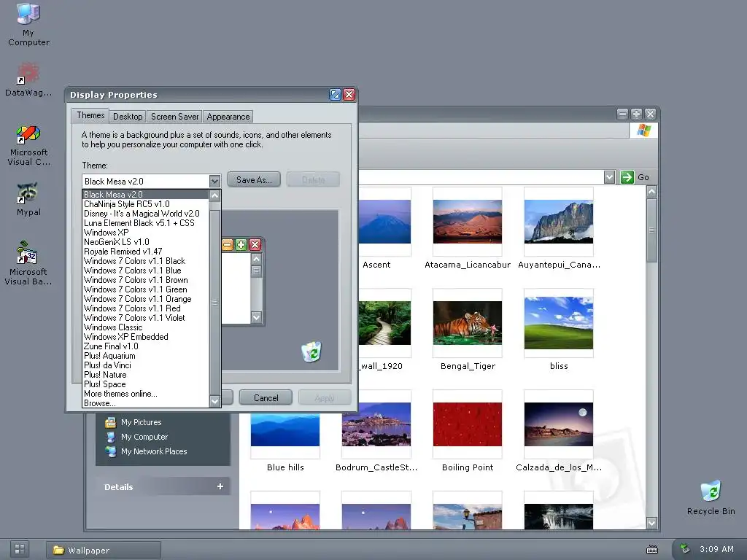
Task: Click theme list scrollbar down arrow
Action: coord(215,402)
